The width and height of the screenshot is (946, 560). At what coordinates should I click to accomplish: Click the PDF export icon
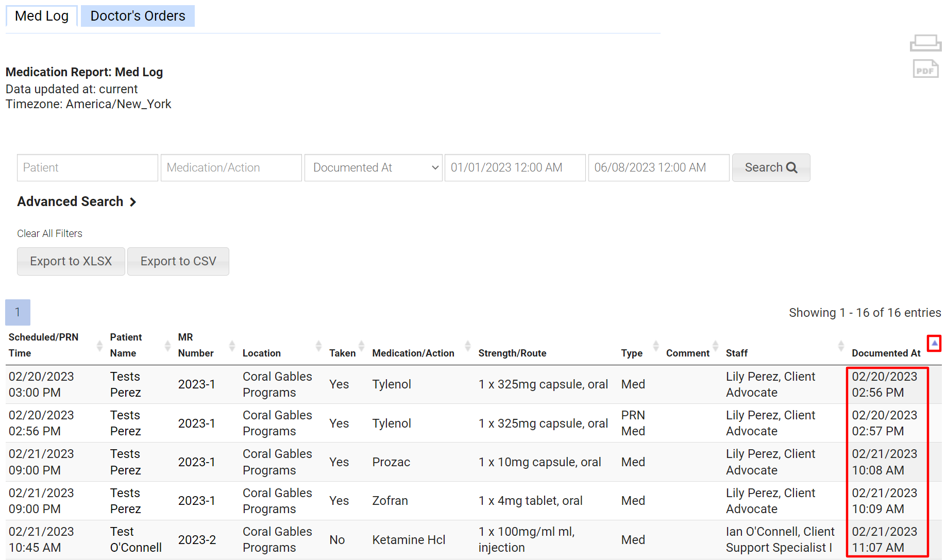[925, 69]
